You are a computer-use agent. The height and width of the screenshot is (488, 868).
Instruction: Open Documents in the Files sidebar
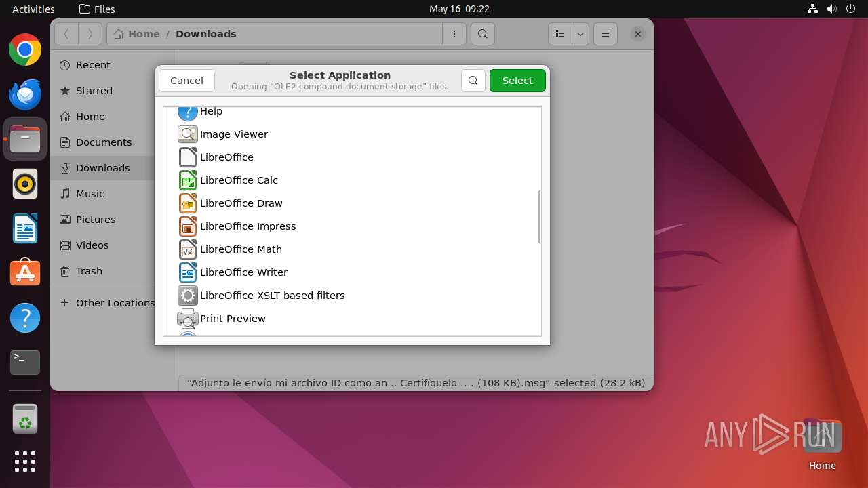(x=102, y=142)
